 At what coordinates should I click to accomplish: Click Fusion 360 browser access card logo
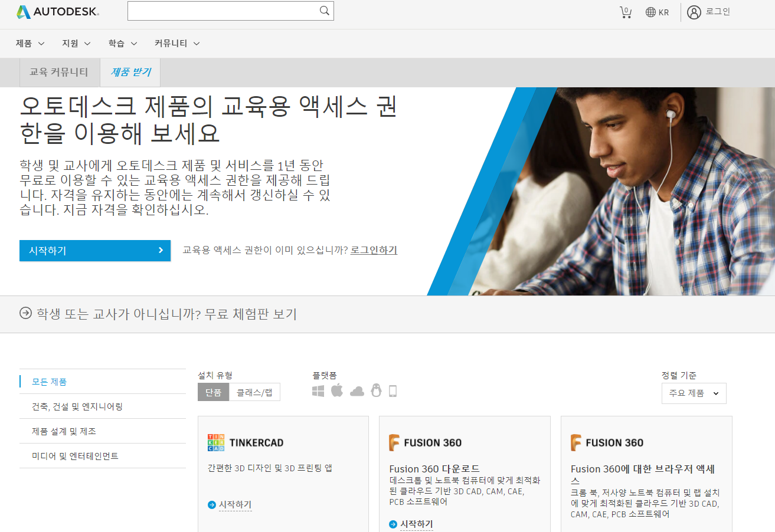pyautogui.click(x=607, y=442)
